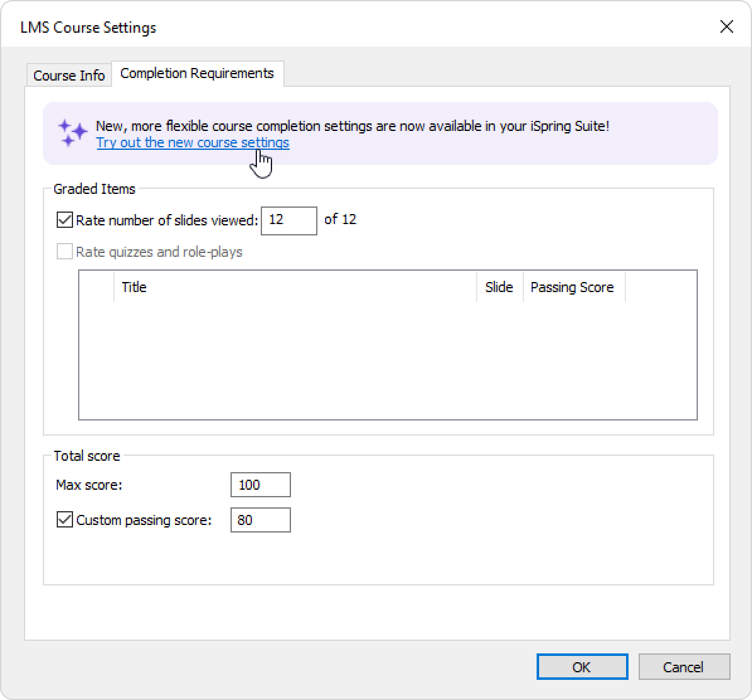Image resolution: width=752 pixels, height=700 pixels.
Task: Open the Try out the new course settings link
Action: pos(193,143)
